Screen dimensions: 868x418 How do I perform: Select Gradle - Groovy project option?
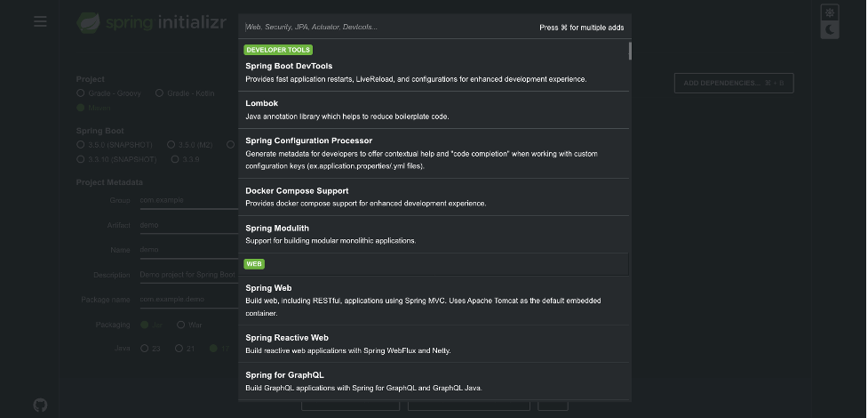point(109,93)
